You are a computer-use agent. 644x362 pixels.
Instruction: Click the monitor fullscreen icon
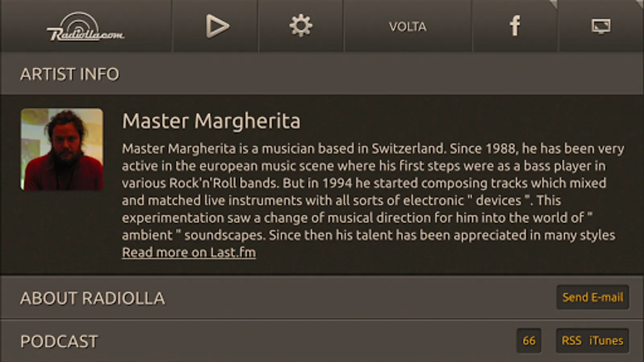pyautogui.click(x=601, y=27)
